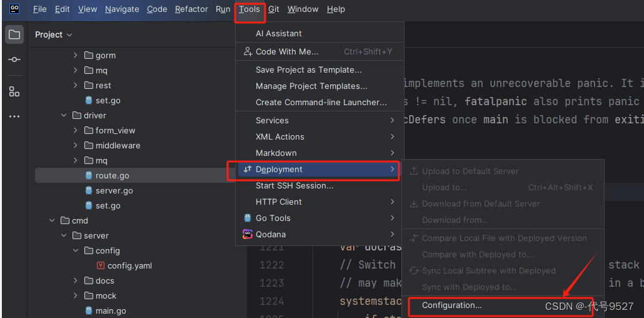Viewport: 644px width, 318px height.
Task: Open the Commit tool window icon
Action: [x=14, y=59]
